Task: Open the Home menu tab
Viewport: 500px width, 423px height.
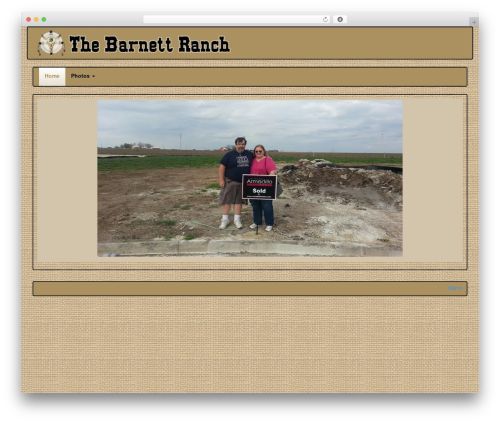Action: pyautogui.click(x=52, y=77)
